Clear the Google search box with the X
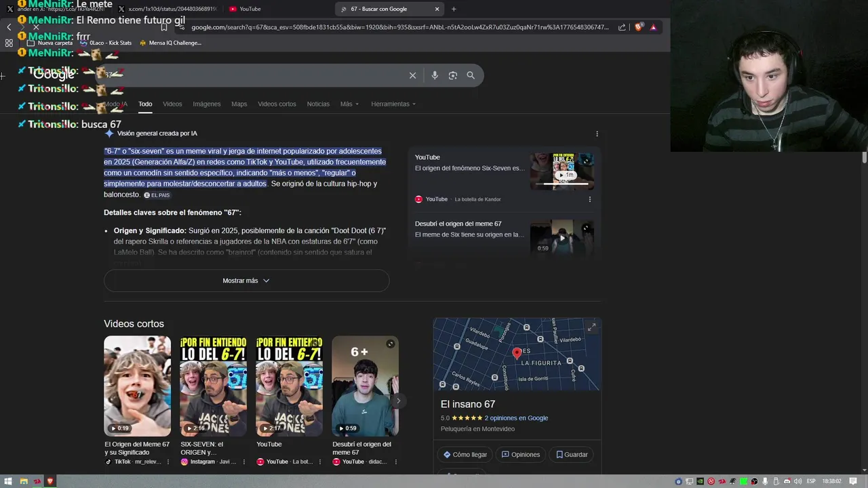The width and height of the screenshot is (868, 488). click(412, 75)
